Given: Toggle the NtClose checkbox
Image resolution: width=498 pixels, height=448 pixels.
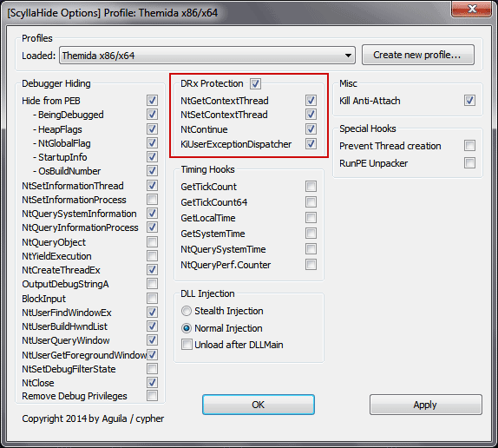Looking at the screenshot, I should (152, 383).
